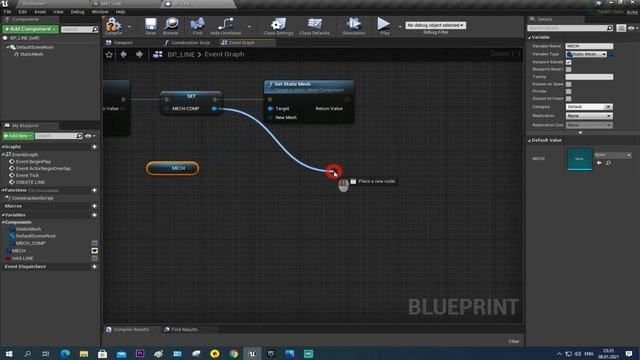640x360 pixels.
Task: Open the dropdown arrow next to Compile
Action: 129,27
